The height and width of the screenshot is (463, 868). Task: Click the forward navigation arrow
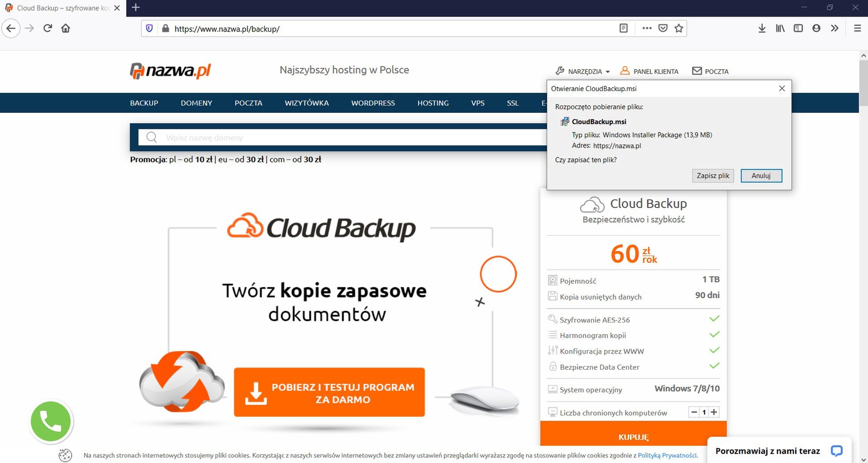coord(29,29)
